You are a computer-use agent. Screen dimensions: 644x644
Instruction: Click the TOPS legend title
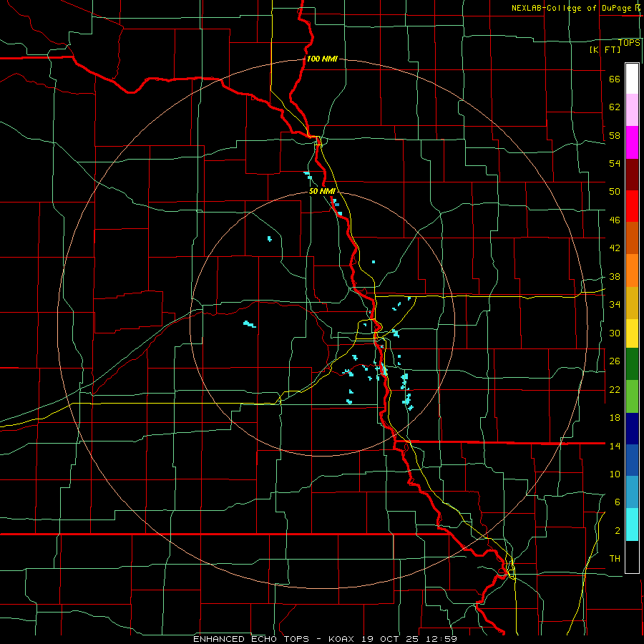tap(629, 43)
